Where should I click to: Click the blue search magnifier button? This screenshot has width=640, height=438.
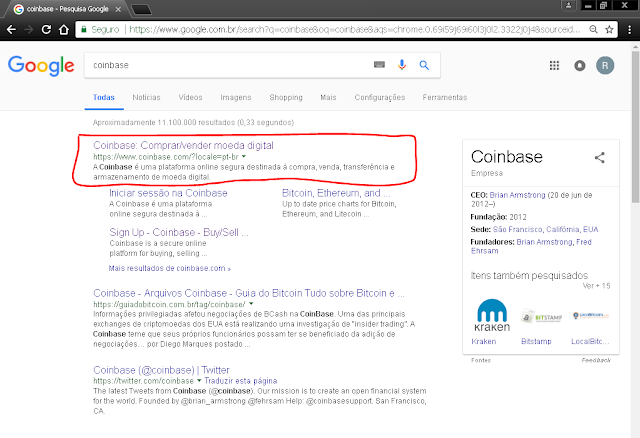pos(424,65)
